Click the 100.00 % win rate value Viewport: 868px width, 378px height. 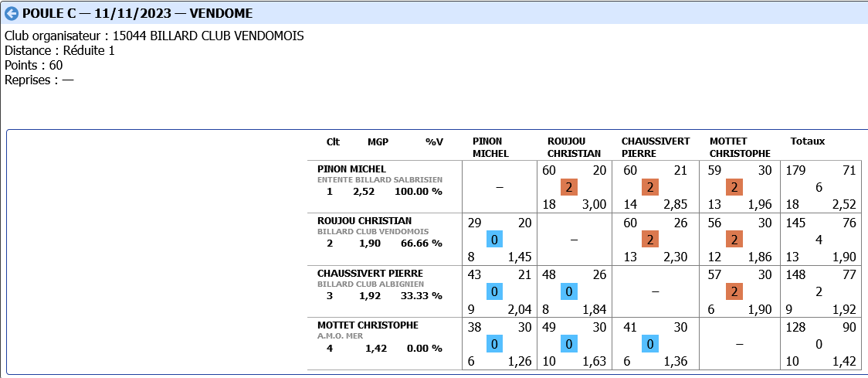click(419, 192)
